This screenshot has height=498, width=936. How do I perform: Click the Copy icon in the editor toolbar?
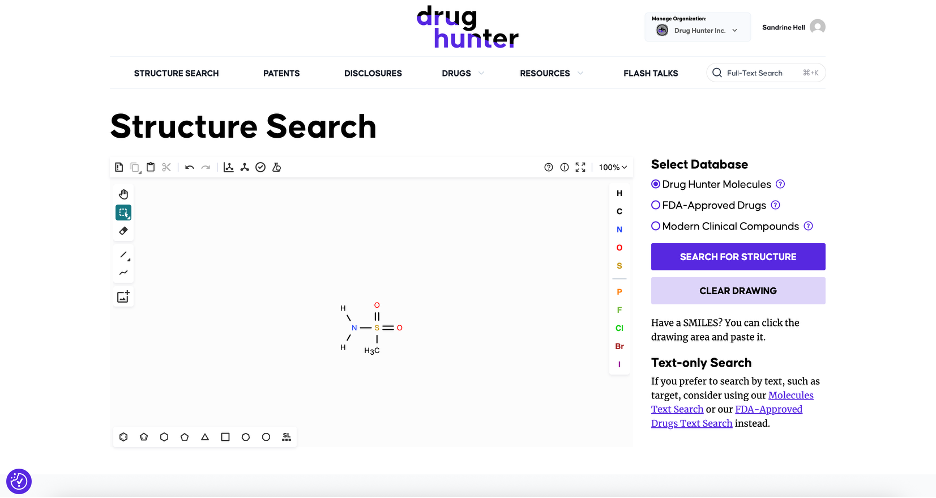click(135, 167)
